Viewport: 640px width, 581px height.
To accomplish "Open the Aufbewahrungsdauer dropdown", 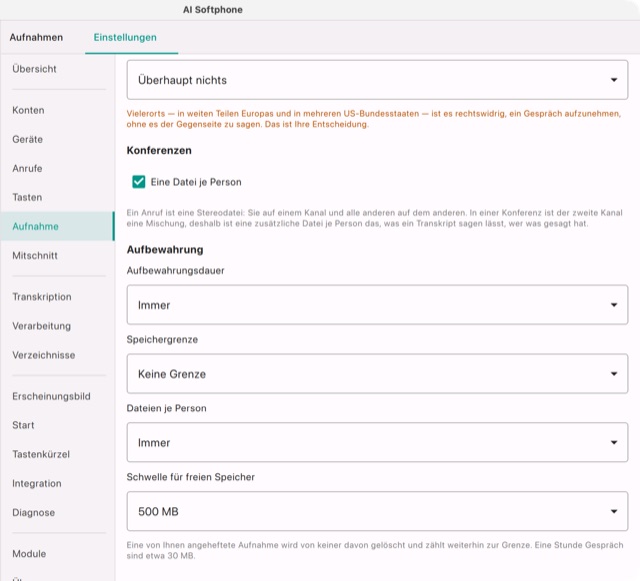I will (x=377, y=305).
